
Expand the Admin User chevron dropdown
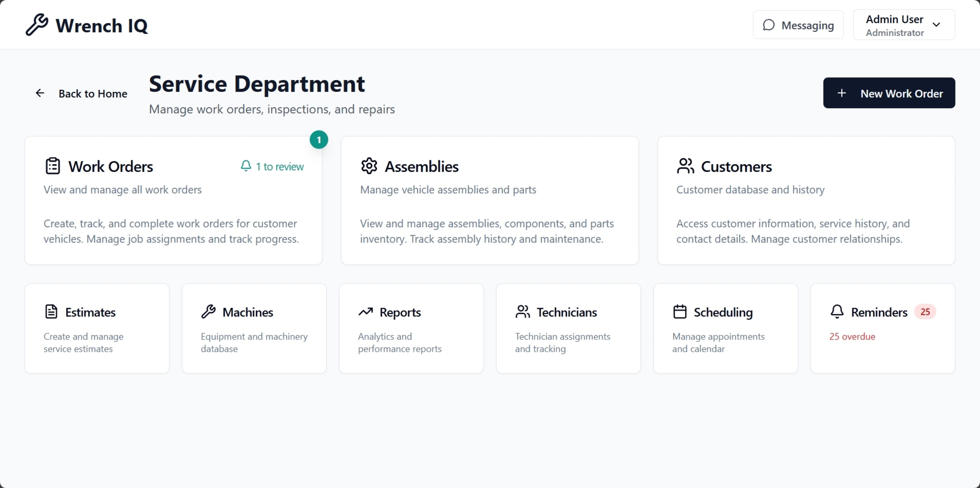(936, 25)
